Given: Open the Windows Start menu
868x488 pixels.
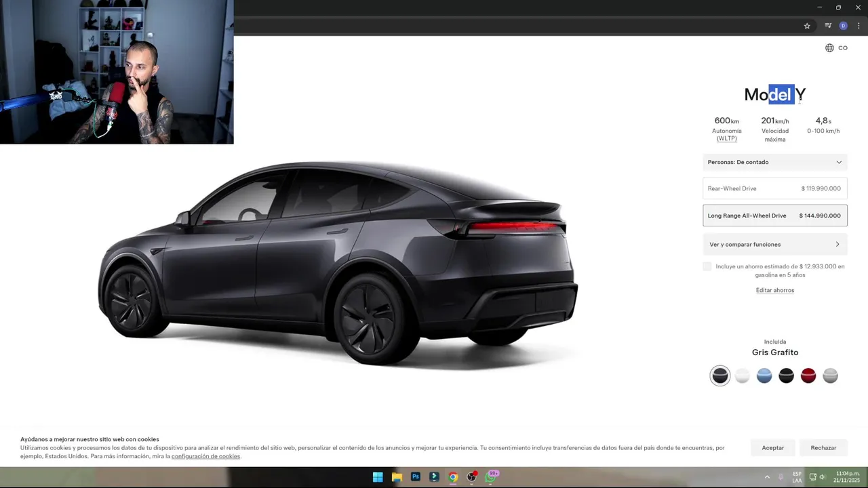Looking at the screenshot, I should point(378,477).
